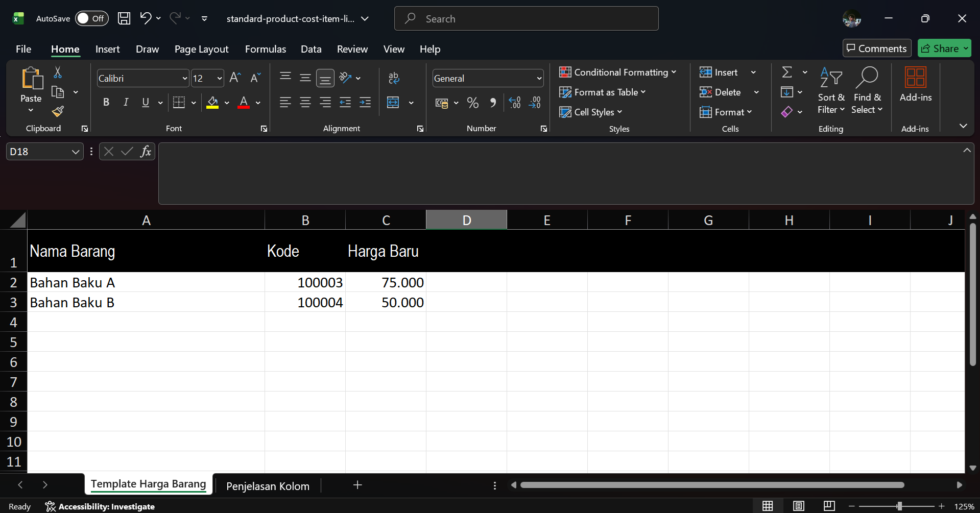Click the Format Painter brush icon
980x513 pixels.
58,111
